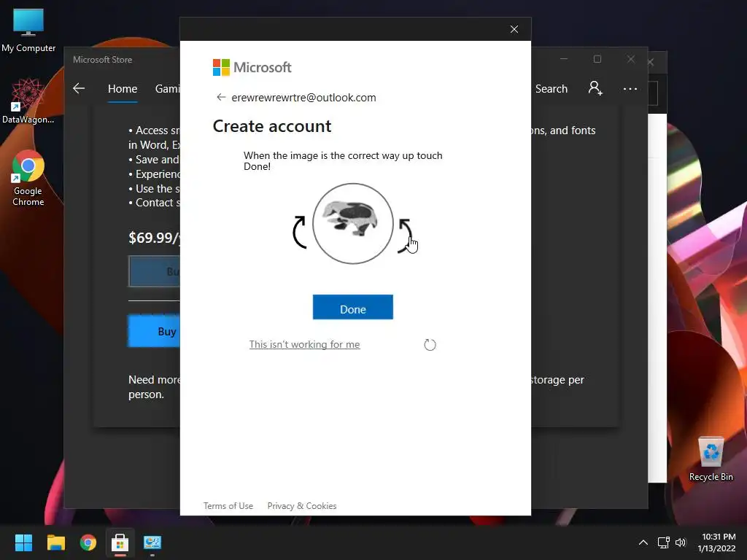The image size is (747, 560).
Task: Open My Computer desktop icon
Action: click(x=28, y=31)
